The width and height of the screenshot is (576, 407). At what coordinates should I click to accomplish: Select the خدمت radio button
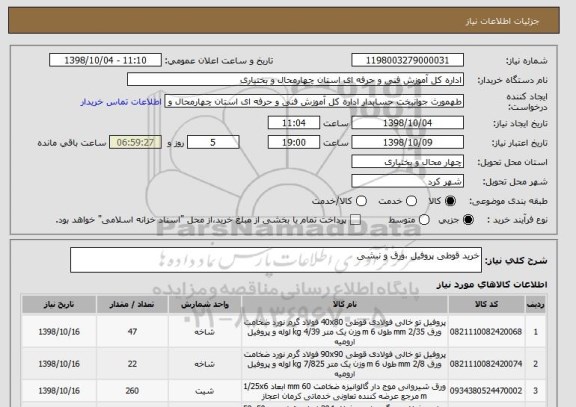411,201
